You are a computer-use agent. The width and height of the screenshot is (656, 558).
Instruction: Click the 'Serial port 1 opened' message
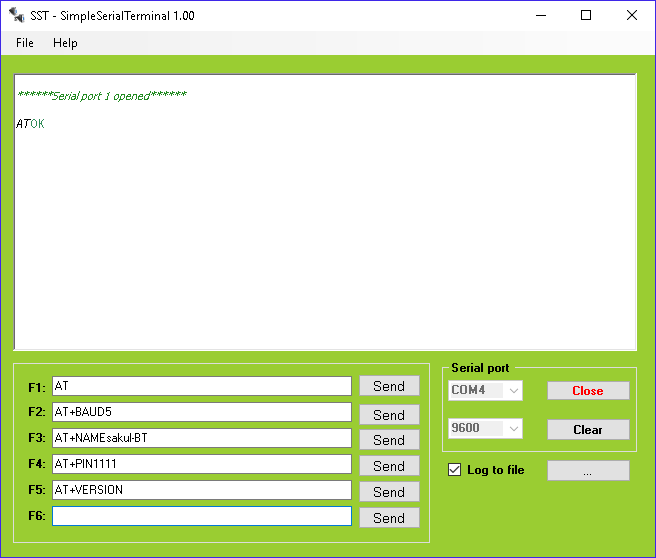coord(102,96)
